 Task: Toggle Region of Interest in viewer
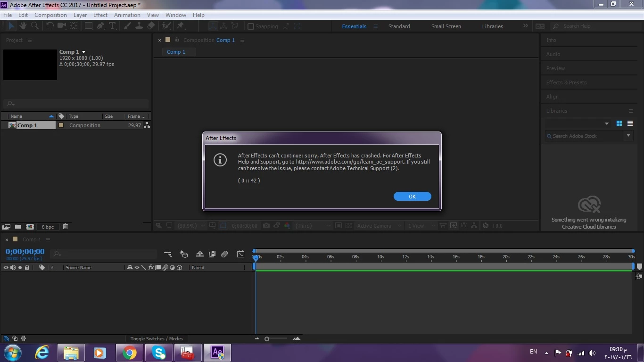tap(338, 226)
